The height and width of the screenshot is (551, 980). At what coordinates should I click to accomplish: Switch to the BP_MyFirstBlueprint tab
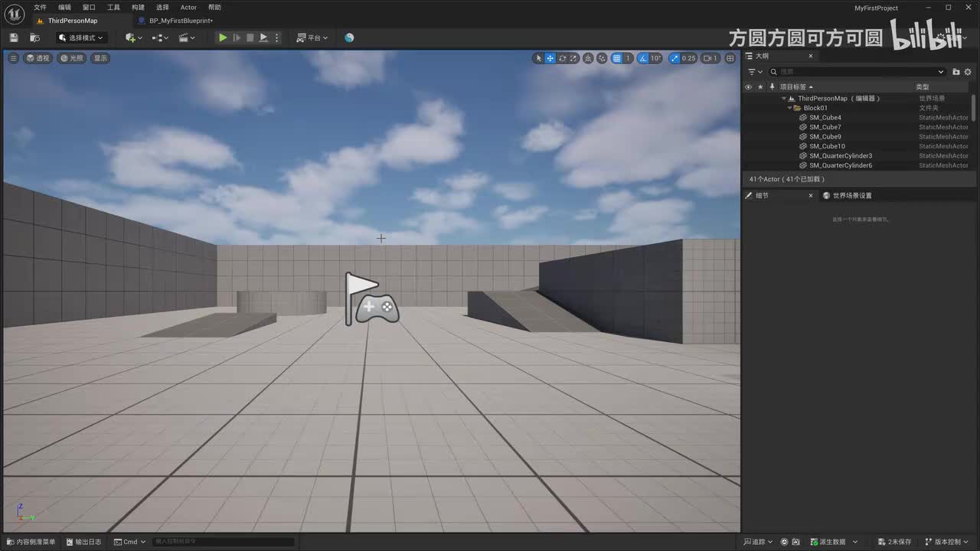click(x=181, y=21)
